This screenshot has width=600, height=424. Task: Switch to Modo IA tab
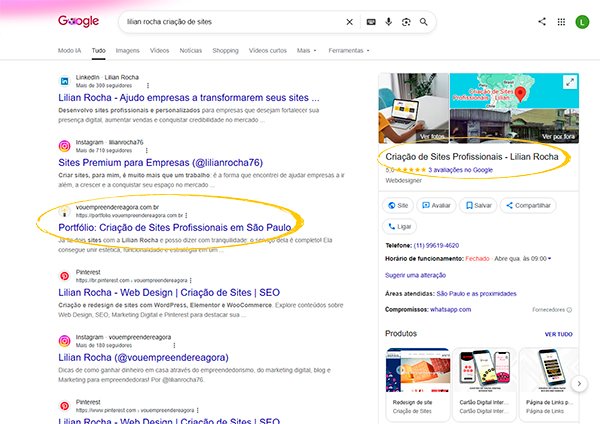[x=69, y=51]
